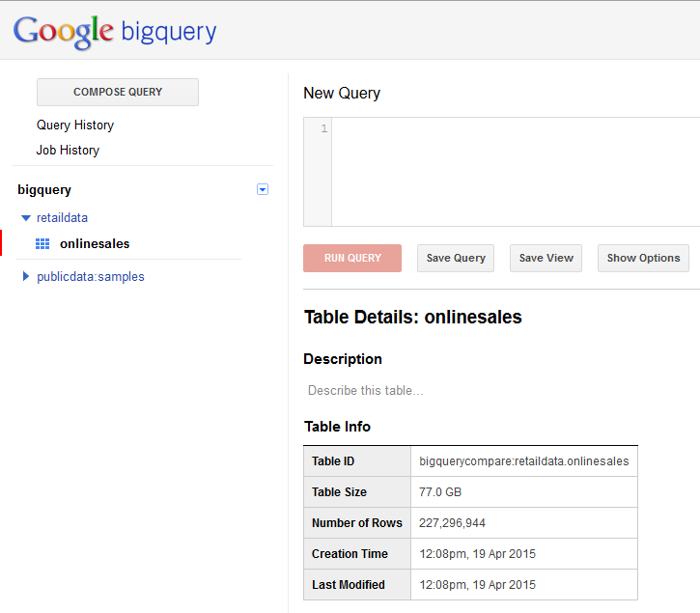Screen dimensions: 700x613
Task: Select the onlinesales table
Action: pos(95,244)
